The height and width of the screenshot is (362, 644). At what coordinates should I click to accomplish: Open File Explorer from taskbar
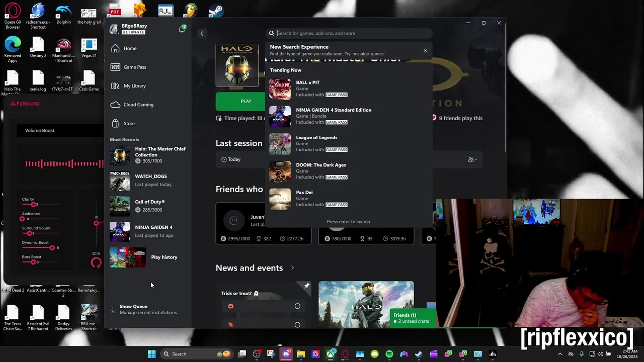301,354
